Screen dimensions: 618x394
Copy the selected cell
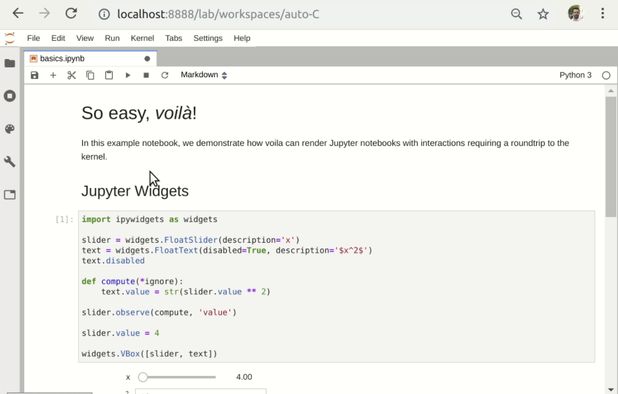click(90, 75)
